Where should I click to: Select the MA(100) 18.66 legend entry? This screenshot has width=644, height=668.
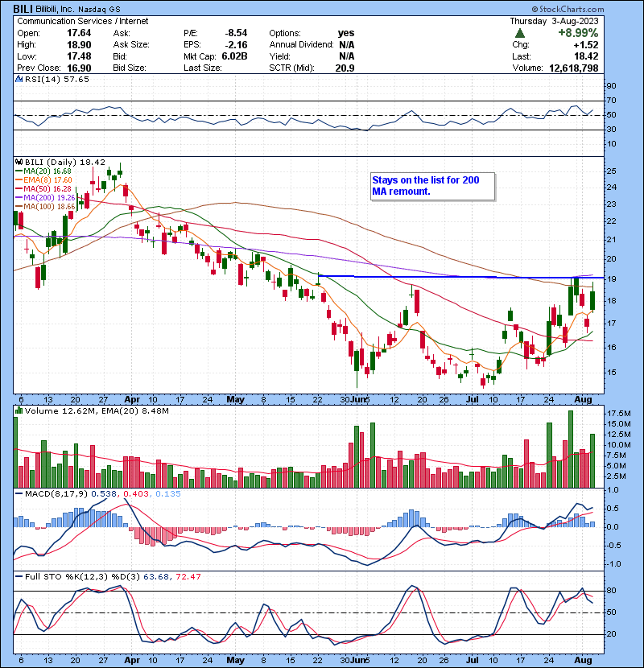[45, 207]
